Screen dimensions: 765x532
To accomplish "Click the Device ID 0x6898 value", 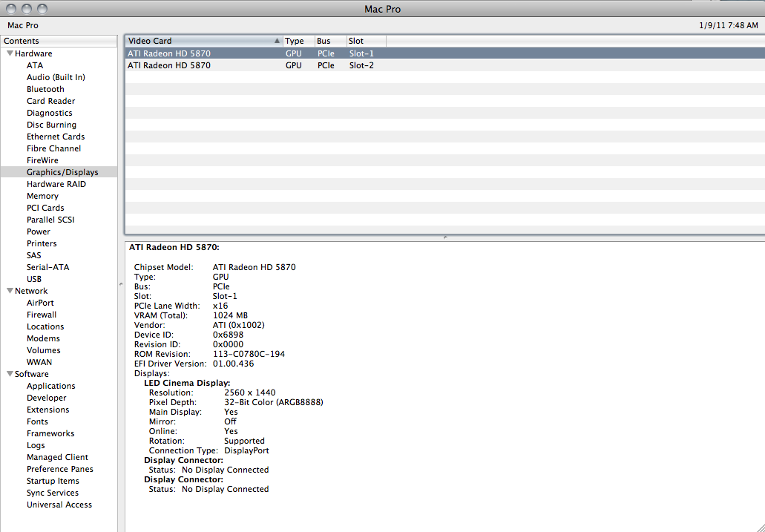I will click(228, 335).
